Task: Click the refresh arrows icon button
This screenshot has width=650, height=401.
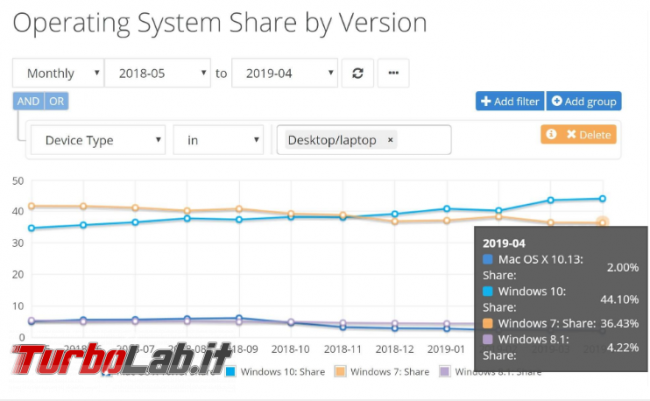Action: point(357,73)
